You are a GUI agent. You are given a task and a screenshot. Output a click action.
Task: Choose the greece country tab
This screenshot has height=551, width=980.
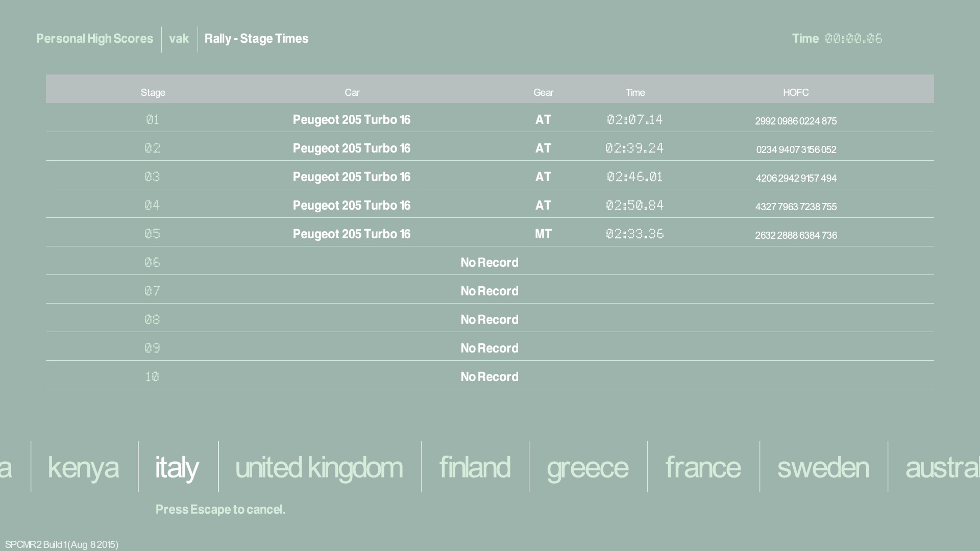587,467
